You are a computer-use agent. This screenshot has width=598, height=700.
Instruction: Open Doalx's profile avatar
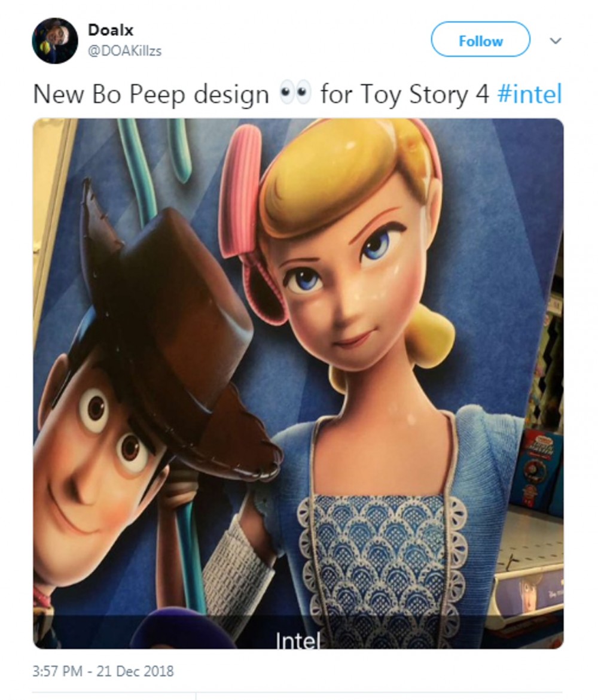pyautogui.click(x=55, y=41)
